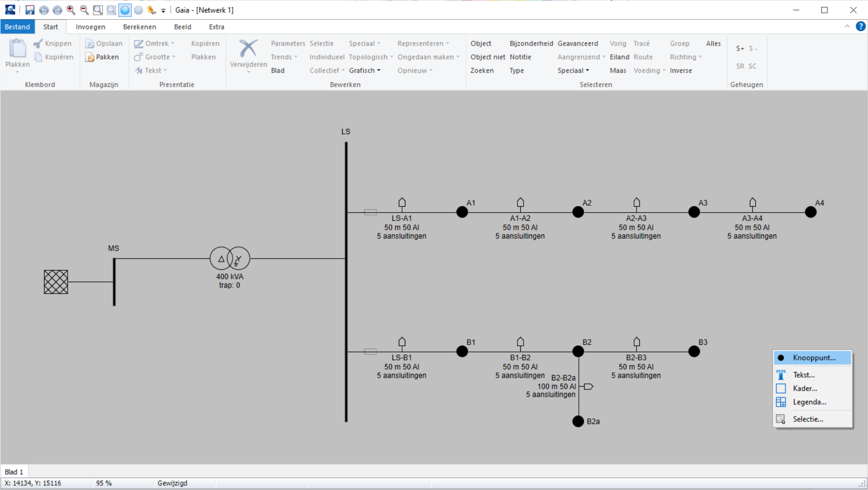Toggle the grey circle quick-access button
The height and width of the screenshot is (490, 868).
tap(138, 10)
